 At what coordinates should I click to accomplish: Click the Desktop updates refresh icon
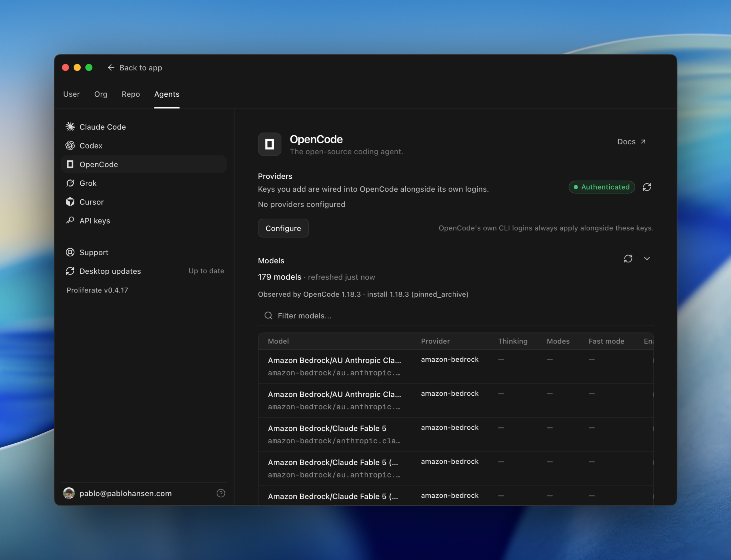[x=70, y=271]
